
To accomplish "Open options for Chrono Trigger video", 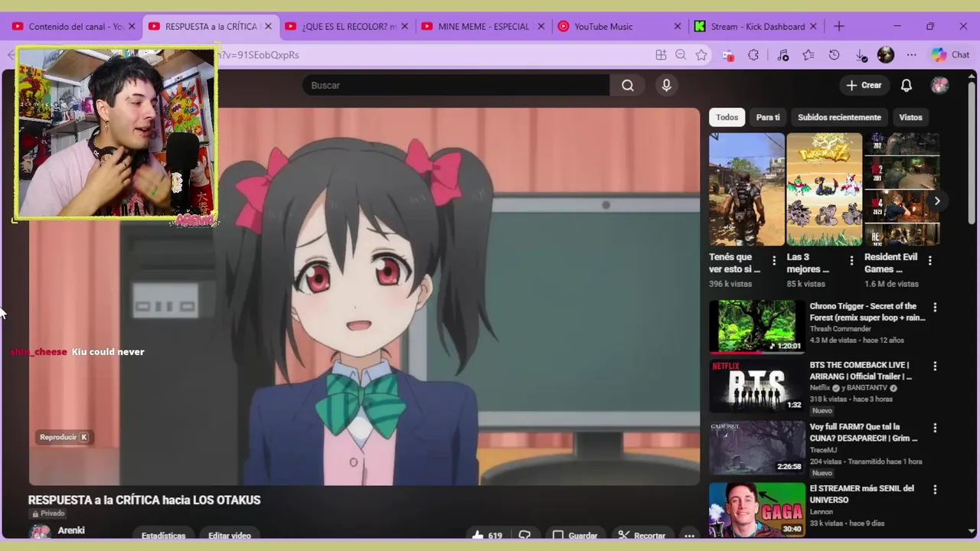I will pyautogui.click(x=935, y=307).
